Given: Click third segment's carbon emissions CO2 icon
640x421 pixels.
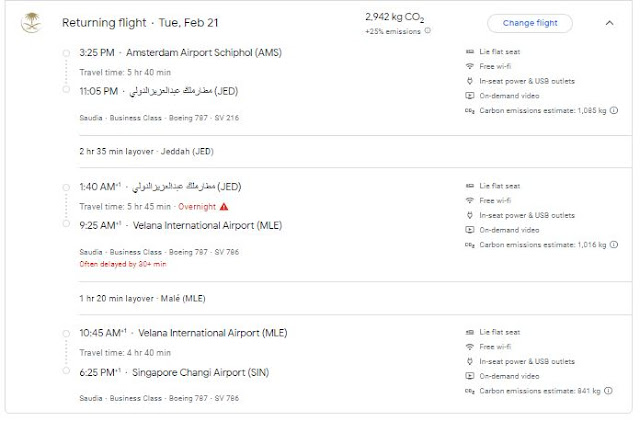Looking at the screenshot, I should [470, 390].
